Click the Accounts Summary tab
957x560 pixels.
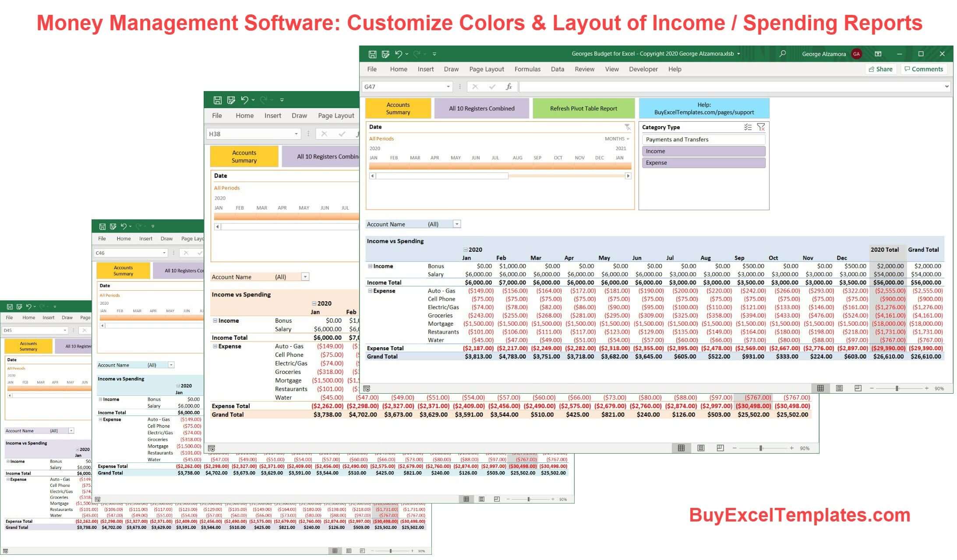[x=398, y=109]
